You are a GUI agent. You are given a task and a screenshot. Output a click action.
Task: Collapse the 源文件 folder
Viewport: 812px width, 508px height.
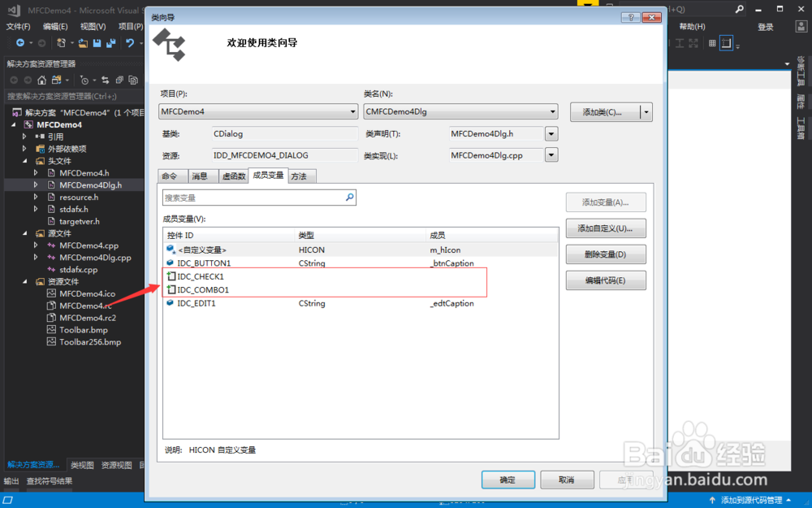24,233
